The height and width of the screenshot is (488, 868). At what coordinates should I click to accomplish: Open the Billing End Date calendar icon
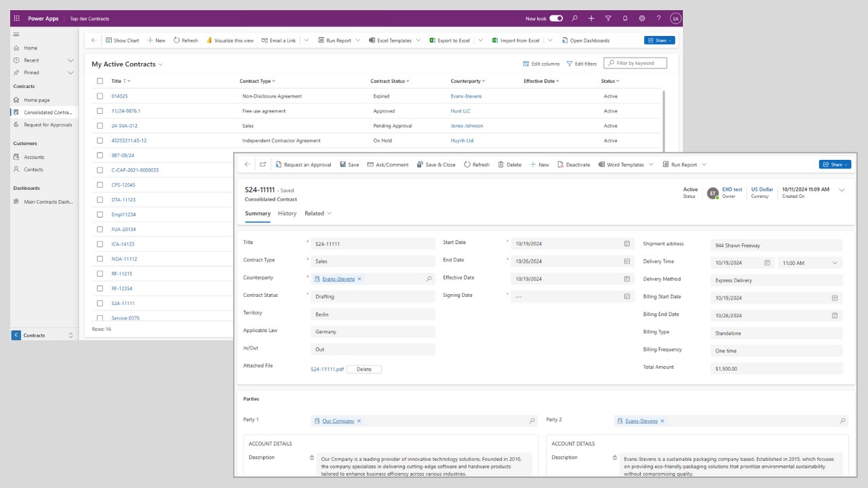(835, 315)
